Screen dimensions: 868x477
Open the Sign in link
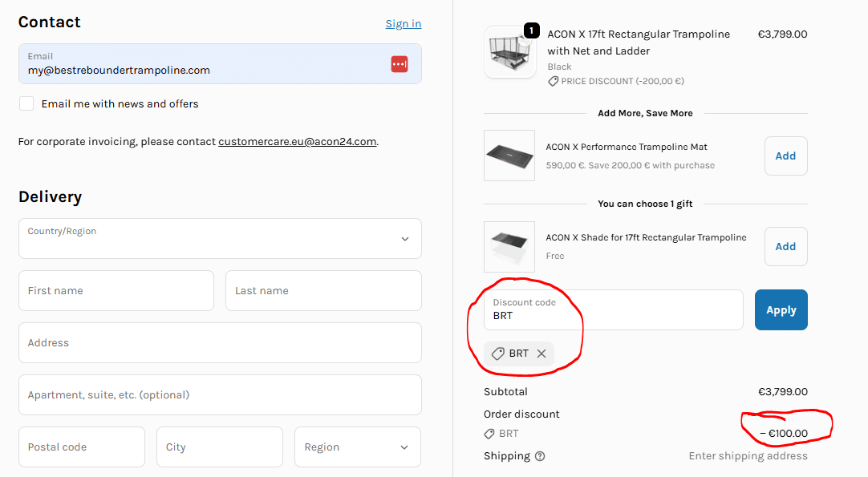(403, 23)
